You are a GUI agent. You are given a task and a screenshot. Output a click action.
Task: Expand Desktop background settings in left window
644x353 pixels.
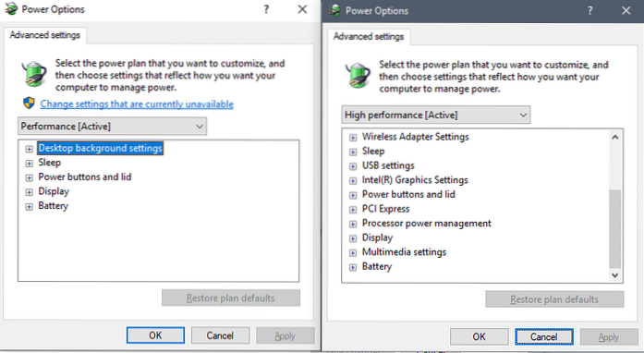coord(29,149)
